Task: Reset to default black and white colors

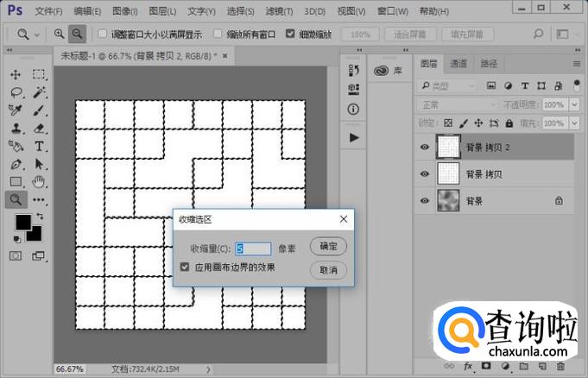Action: [16, 239]
